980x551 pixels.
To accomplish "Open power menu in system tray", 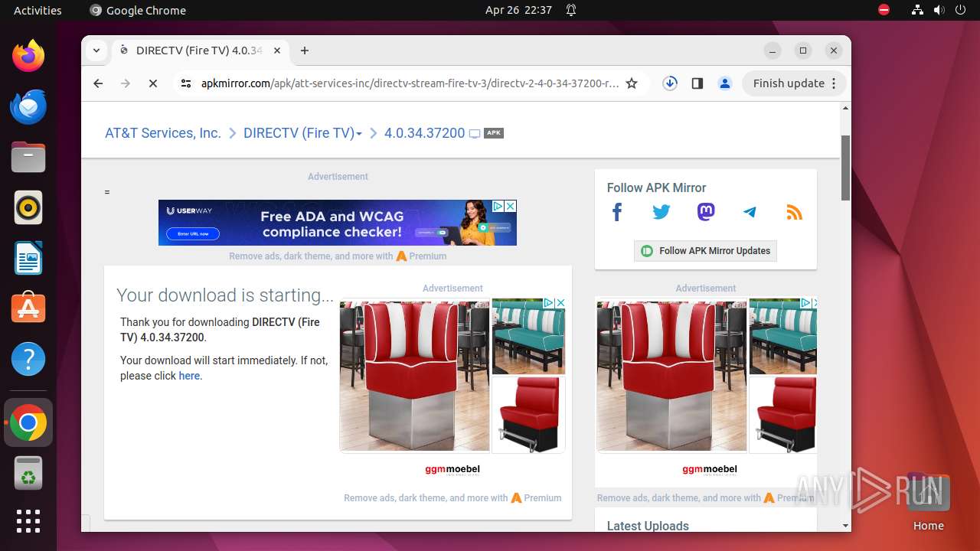I will point(961,10).
